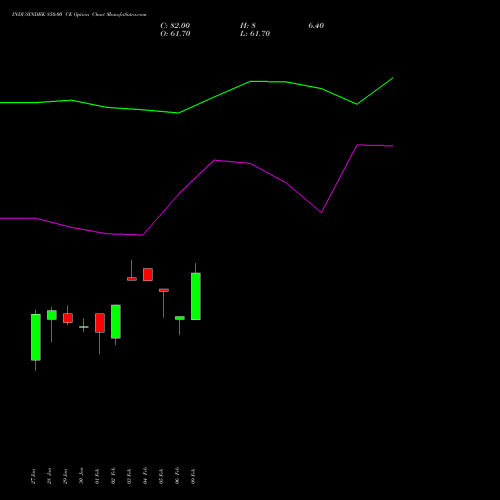Click the 'H: 8' high value label
This screenshot has height=500, width=500.
pos(248,26)
